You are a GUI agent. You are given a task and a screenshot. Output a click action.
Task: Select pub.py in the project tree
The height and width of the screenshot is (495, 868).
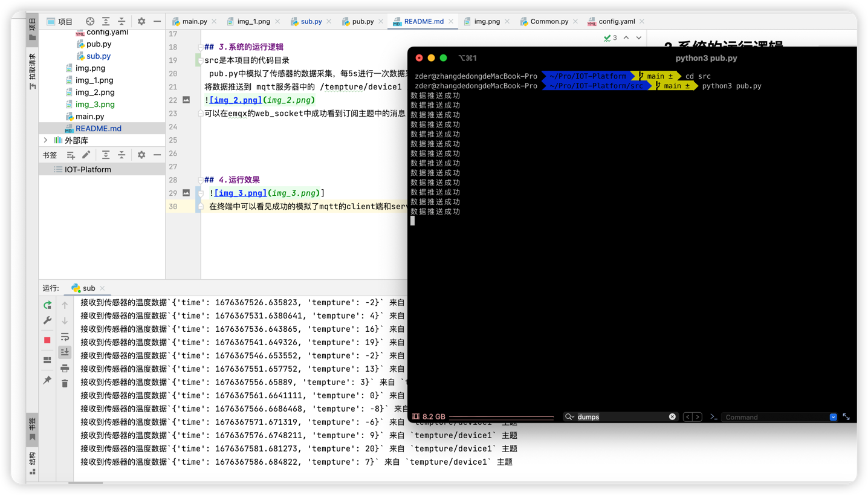[x=102, y=44]
